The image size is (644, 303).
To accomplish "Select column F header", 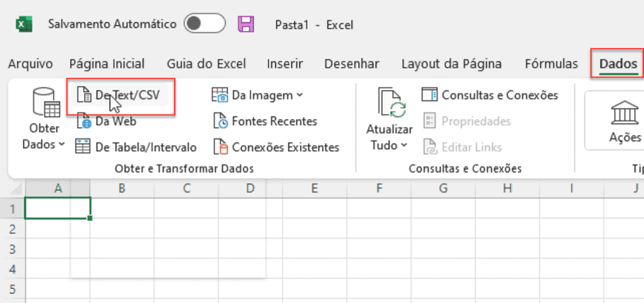I will coord(378,189).
